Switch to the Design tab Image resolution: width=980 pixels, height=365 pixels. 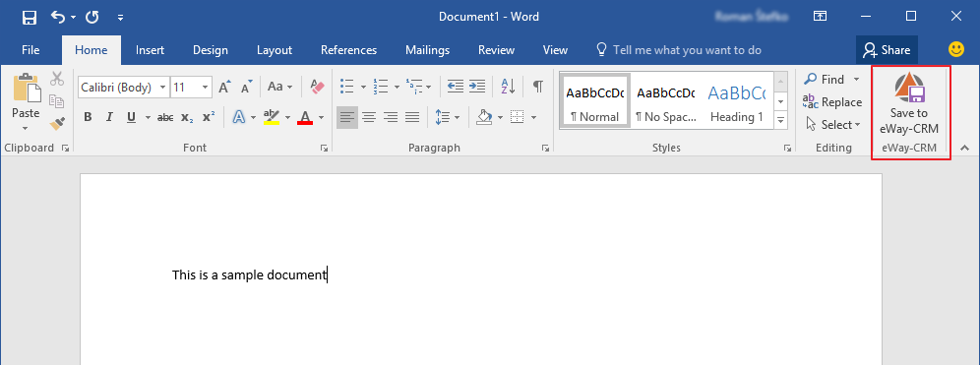coord(210,50)
